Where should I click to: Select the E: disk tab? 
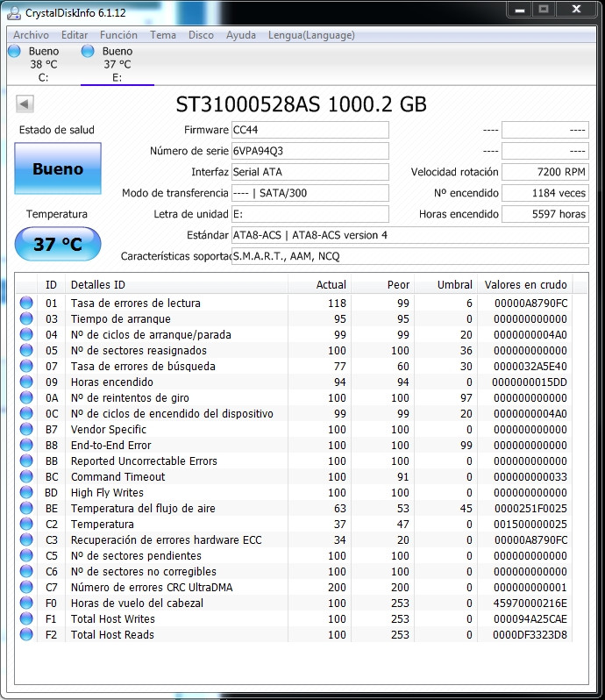point(117,64)
